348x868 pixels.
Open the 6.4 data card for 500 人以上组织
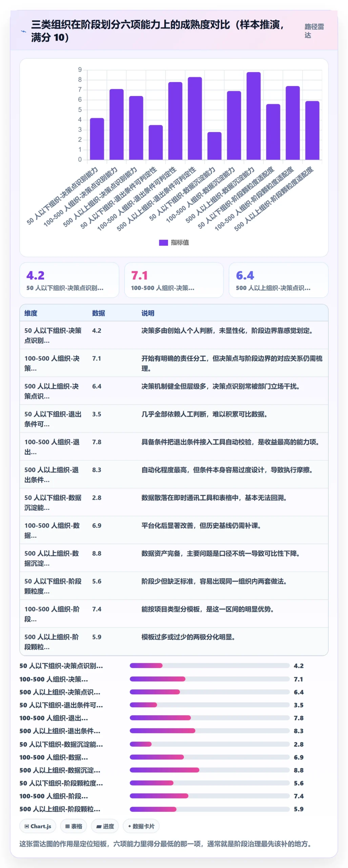tap(279, 280)
